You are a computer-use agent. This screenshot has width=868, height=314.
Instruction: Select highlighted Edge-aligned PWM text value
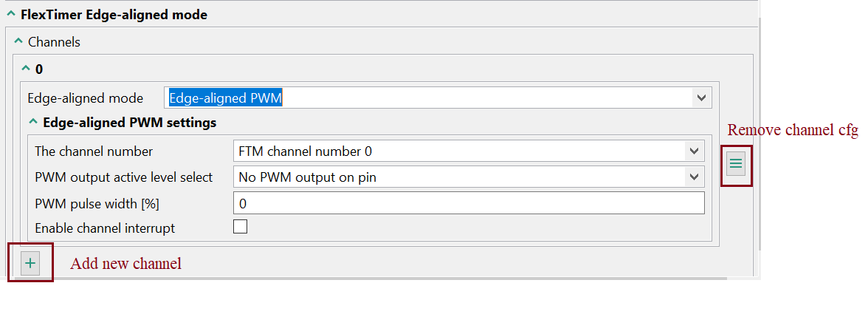(x=226, y=98)
